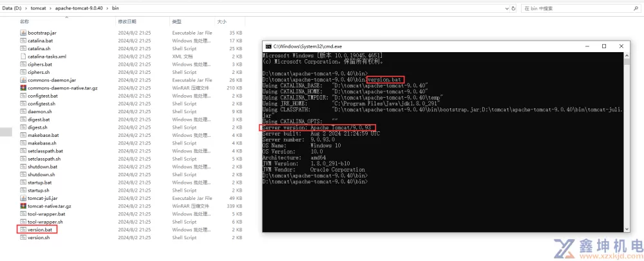Viewport: 644px width, 261px height.
Task: Click the 210 KB size cell
Action: click(234, 88)
